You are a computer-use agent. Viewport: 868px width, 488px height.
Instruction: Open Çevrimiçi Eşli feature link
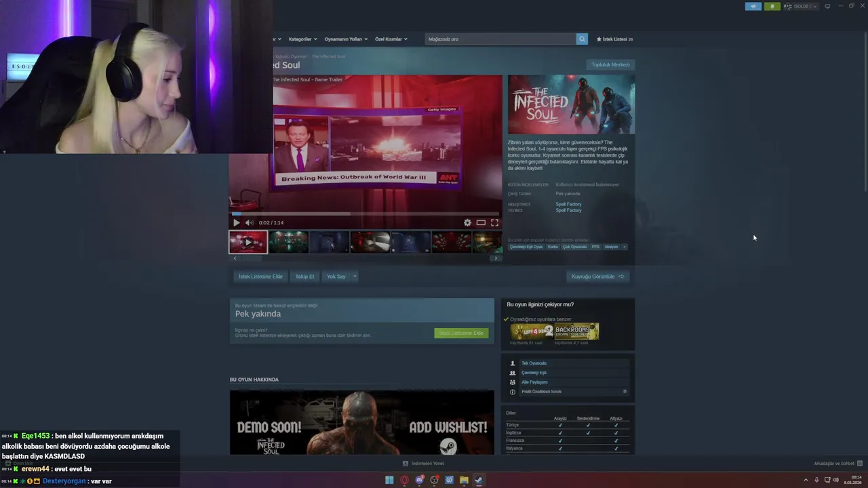point(534,373)
